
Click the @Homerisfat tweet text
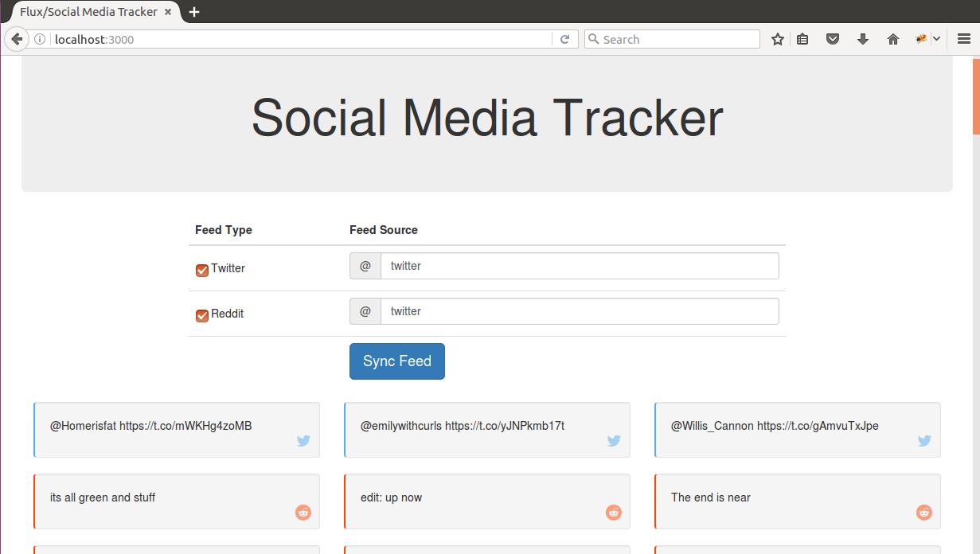coord(150,426)
